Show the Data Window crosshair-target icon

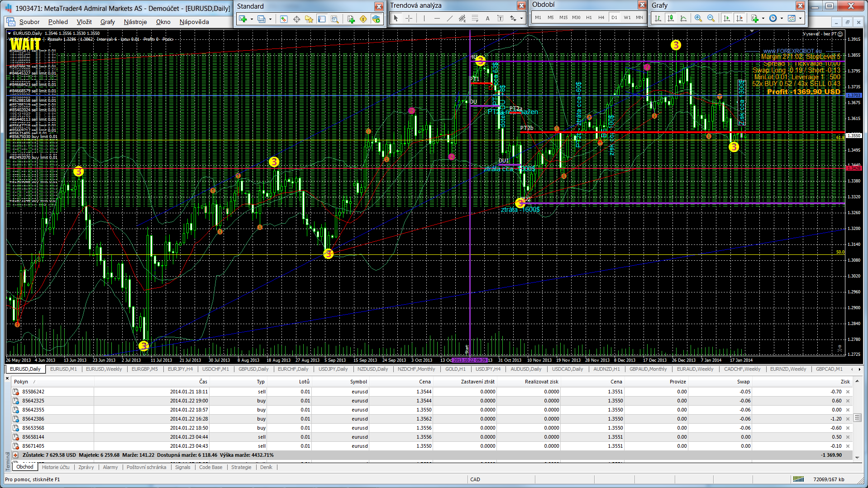pos(296,19)
